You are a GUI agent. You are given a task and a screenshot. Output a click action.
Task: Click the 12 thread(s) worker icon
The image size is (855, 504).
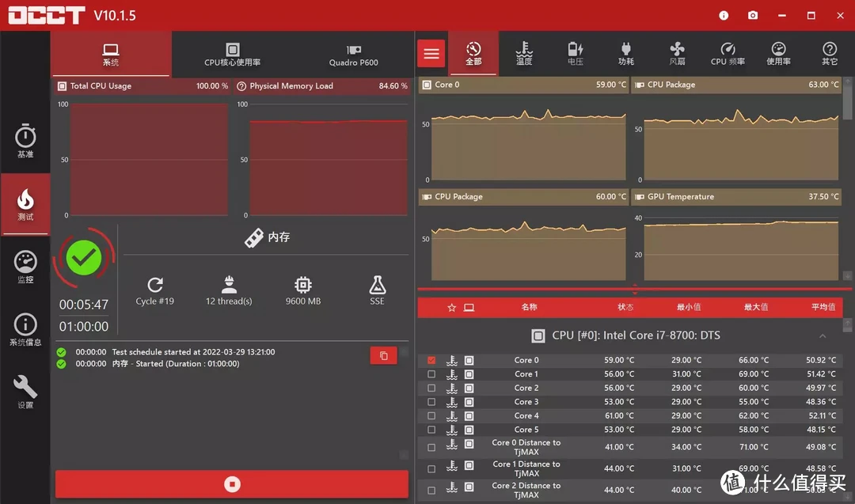click(x=229, y=284)
